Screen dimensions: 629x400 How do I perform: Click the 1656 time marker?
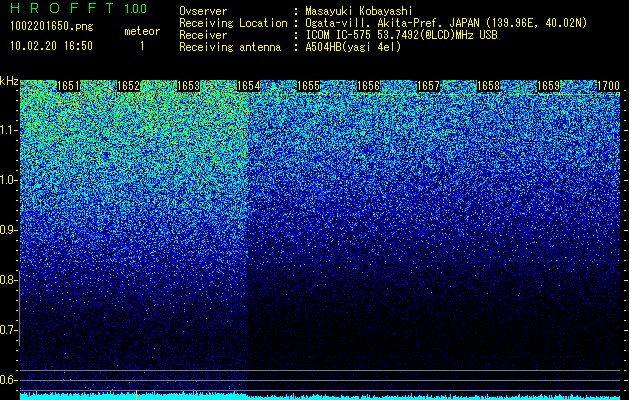click(369, 86)
